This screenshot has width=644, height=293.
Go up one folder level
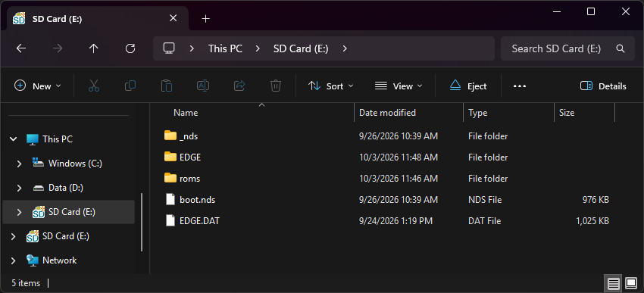pyautogui.click(x=94, y=48)
